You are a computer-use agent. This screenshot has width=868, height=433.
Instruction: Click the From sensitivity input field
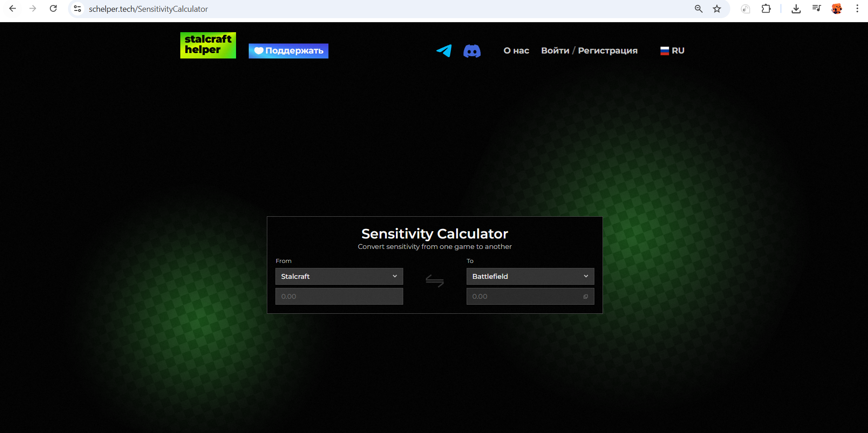(339, 297)
